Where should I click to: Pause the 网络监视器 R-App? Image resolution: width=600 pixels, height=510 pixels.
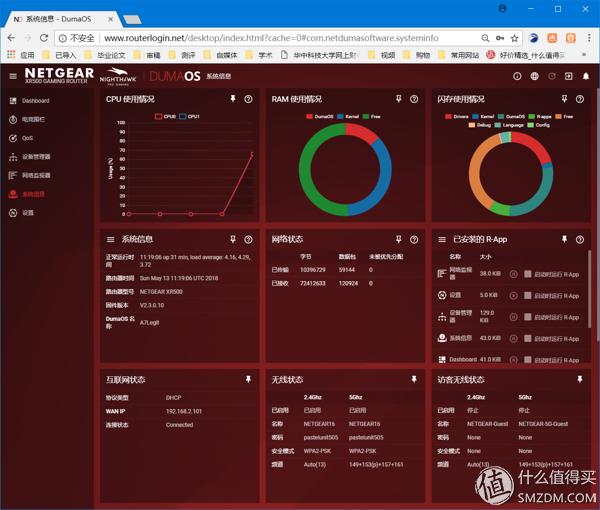coord(514,274)
